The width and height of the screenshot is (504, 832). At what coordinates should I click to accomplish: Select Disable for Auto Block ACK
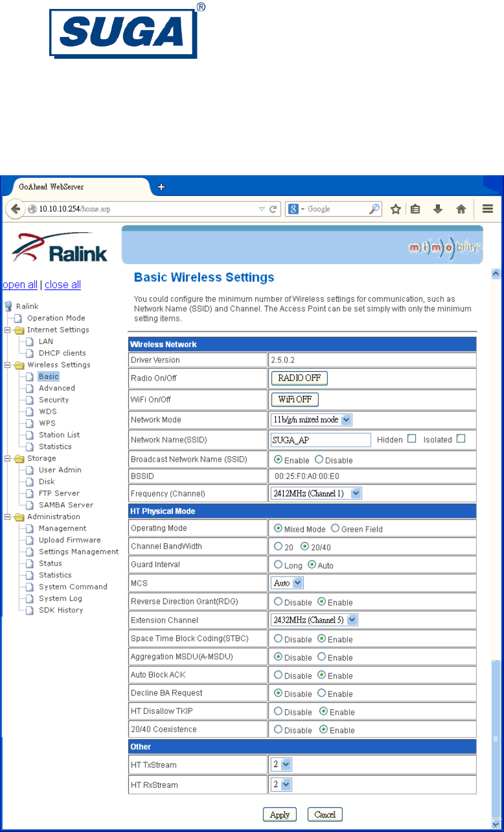tap(278, 675)
